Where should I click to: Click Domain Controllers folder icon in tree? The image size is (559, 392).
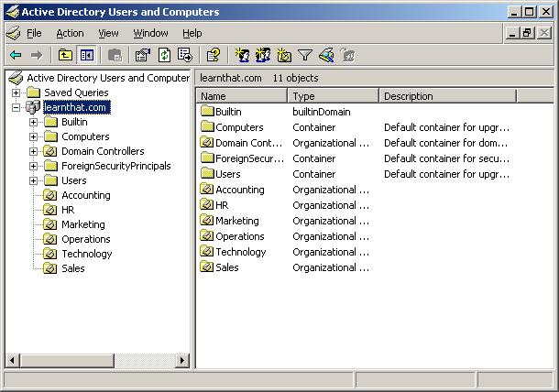point(50,151)
